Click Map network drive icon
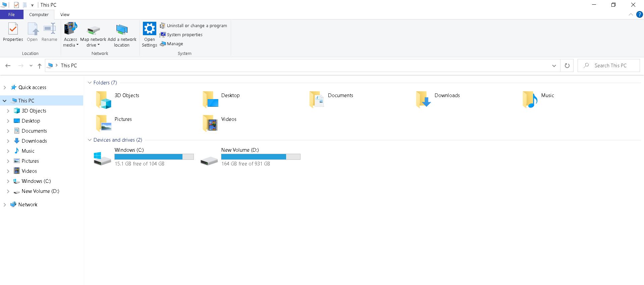This screenshot has height=285, width=644. (93, 31)
